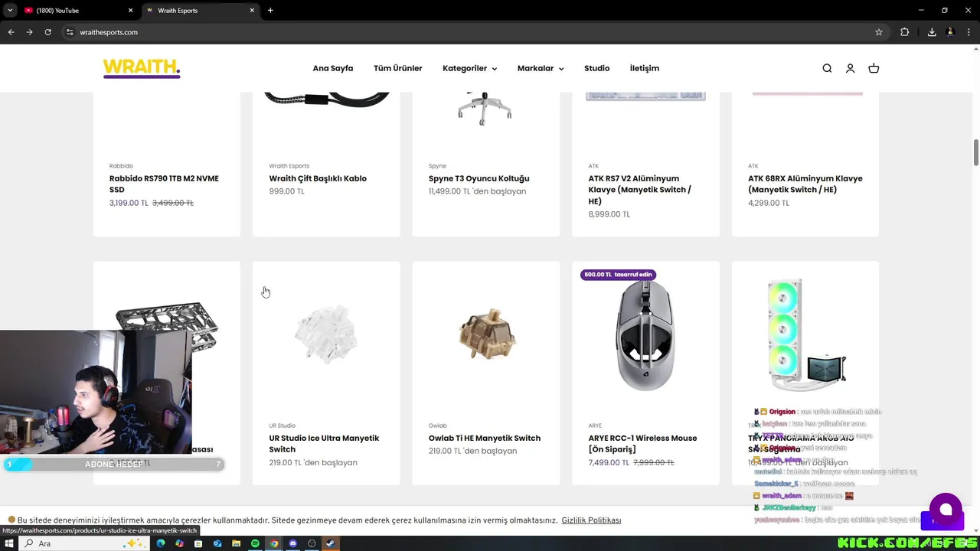Open ATK 68RX Alüminyum Klavye product

click(x=805, y=184)
